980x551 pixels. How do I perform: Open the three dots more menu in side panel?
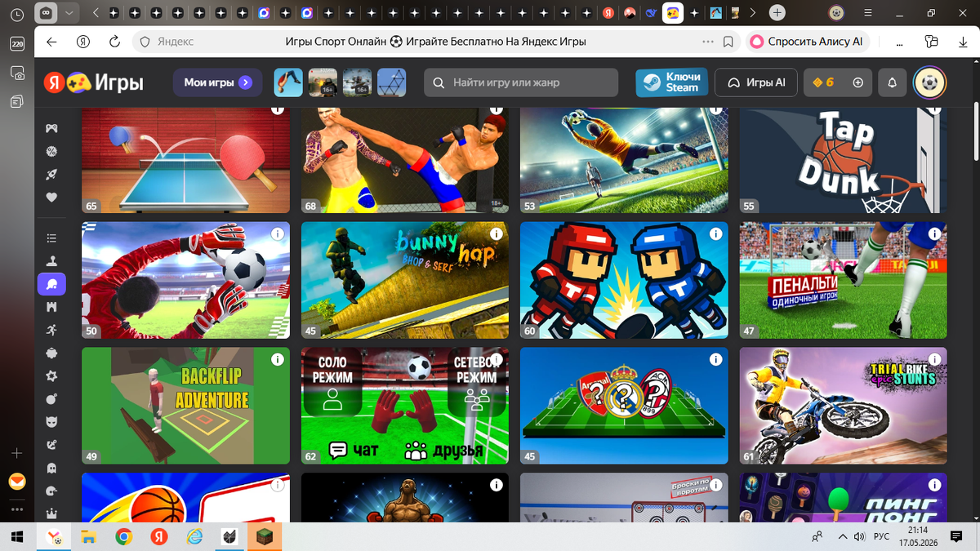(x=17, y=509)
